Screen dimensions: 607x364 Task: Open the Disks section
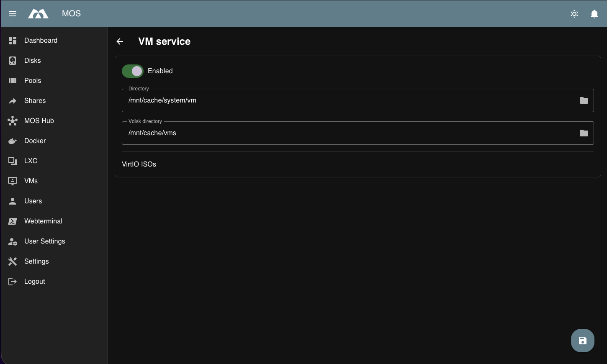(x=32, y=60)
